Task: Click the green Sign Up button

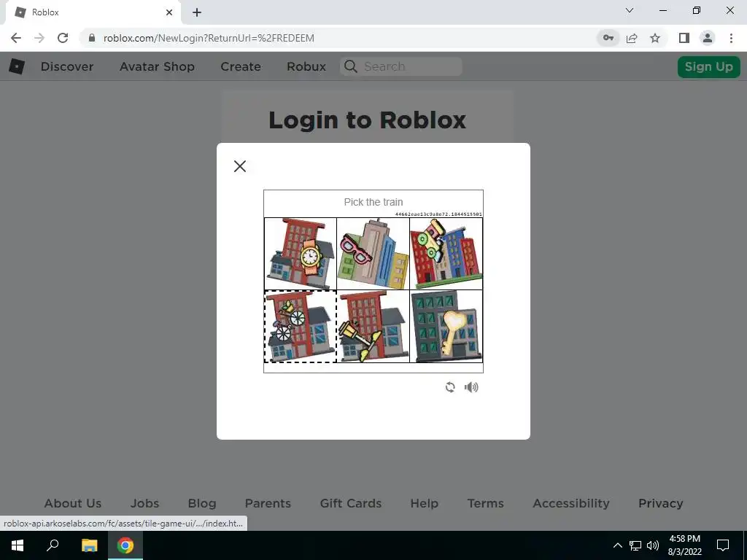Action: [709, 66]
